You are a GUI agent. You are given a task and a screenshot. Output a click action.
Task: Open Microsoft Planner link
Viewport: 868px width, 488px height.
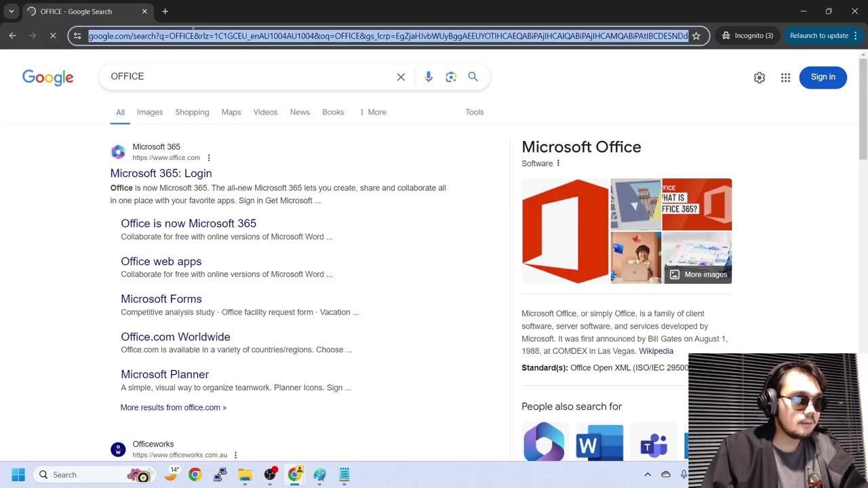[165, 374]
